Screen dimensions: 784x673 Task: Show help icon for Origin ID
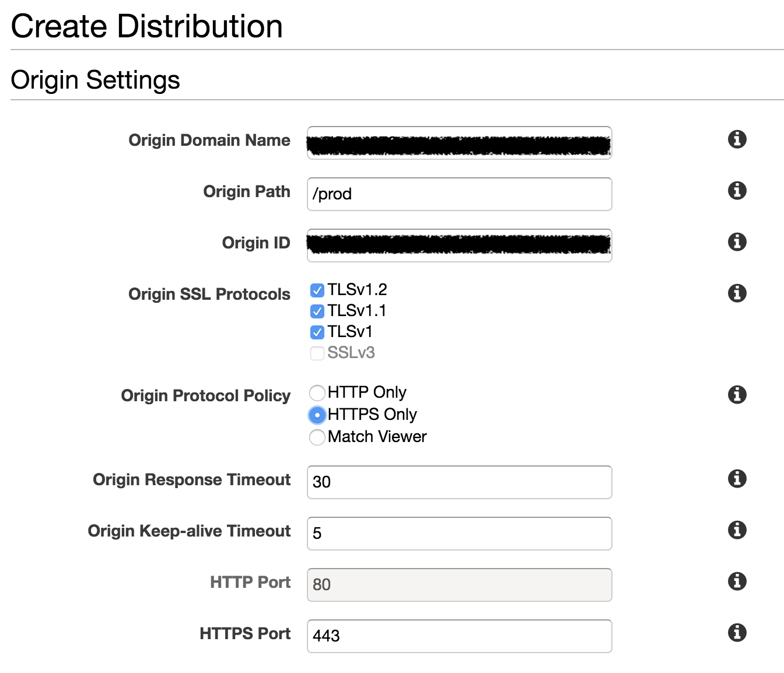[x=737, y=242]
